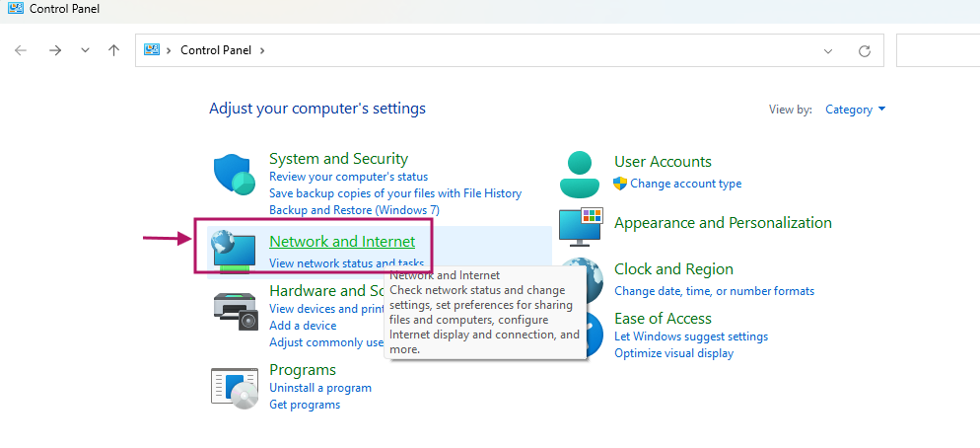Open the View by Category dropdown
Image resolution: width=980 pixels, height=448 pixels.
[x=856, y=110]
